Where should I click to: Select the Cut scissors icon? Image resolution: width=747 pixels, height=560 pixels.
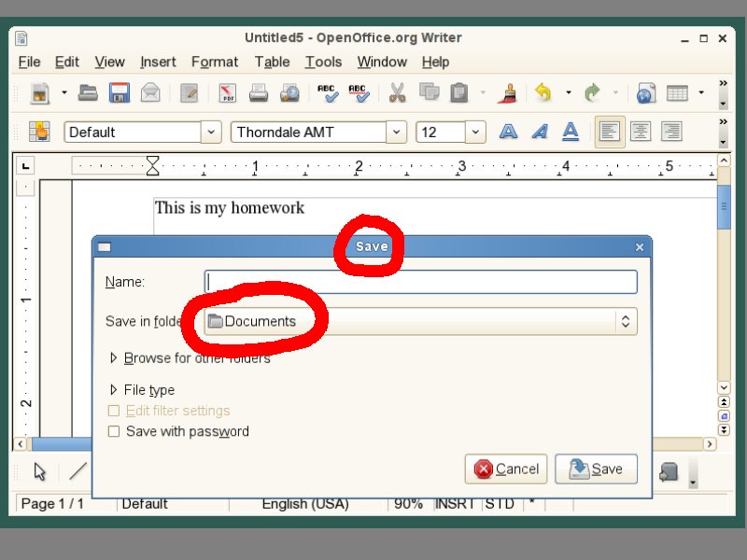coord(397,92)
